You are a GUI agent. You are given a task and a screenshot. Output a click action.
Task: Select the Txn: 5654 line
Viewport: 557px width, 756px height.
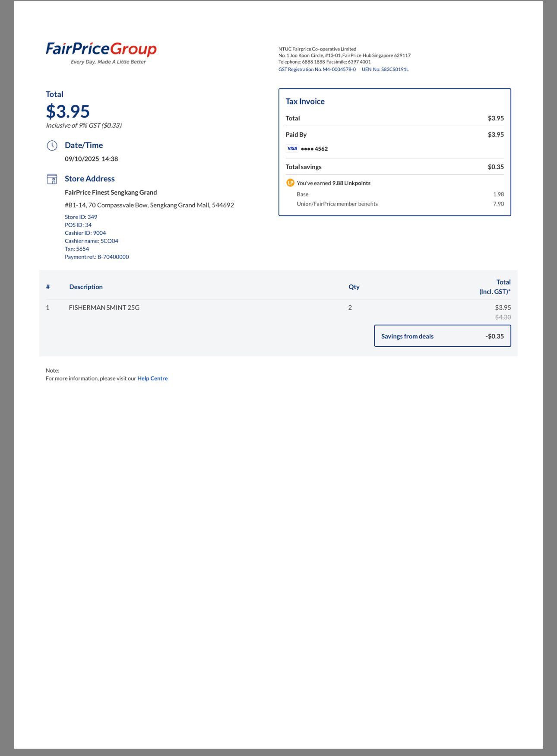point(77,249)
